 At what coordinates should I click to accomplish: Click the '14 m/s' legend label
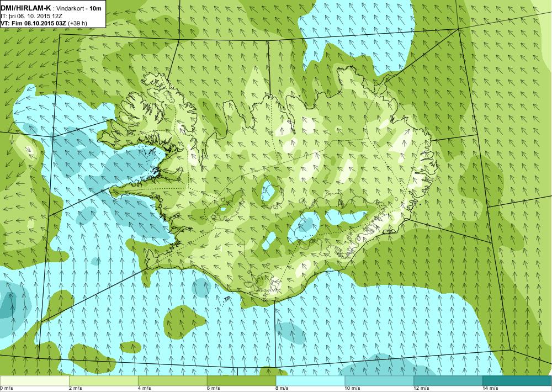click(491, 388)
